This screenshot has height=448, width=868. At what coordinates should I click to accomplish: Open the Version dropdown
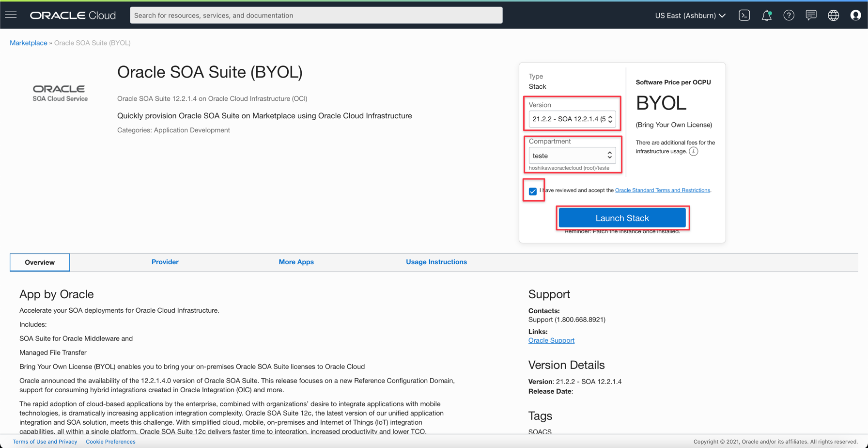click(572, 119)
